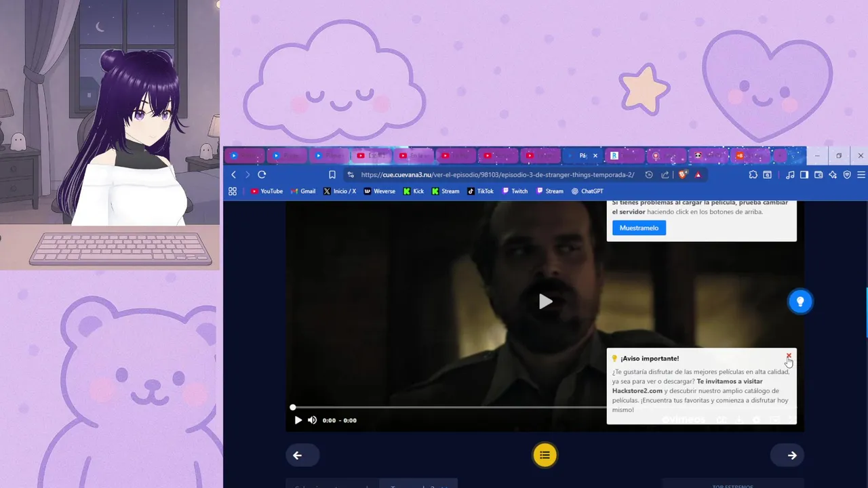Open the music note playlist icon
This screenshot has width=868, height=488.
(x=790, y=175)
